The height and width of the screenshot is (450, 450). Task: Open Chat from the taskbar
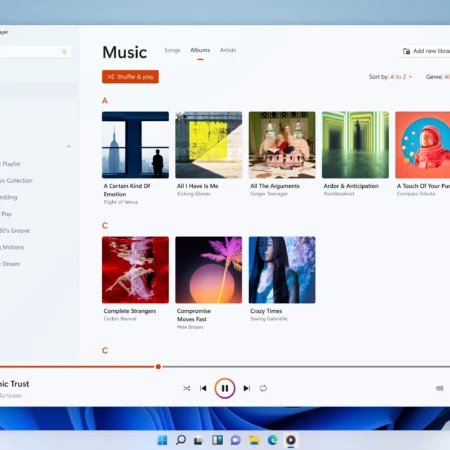tap(236, 440)
